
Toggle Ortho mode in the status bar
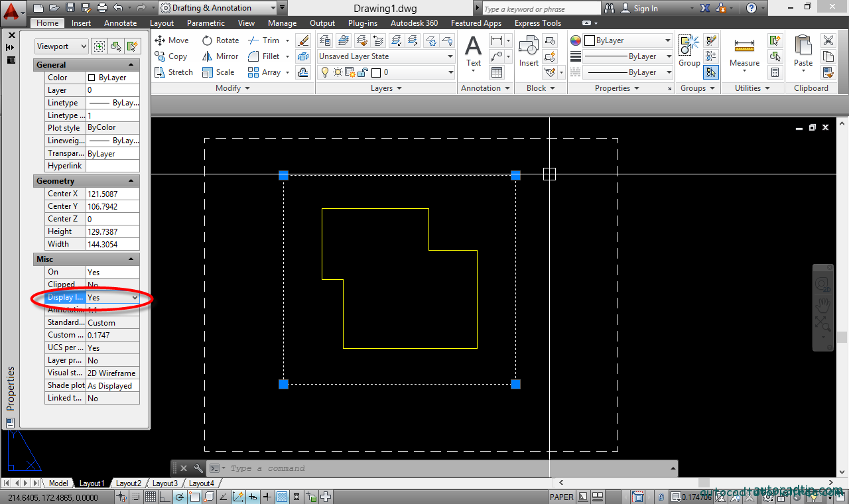pos(165,496)
